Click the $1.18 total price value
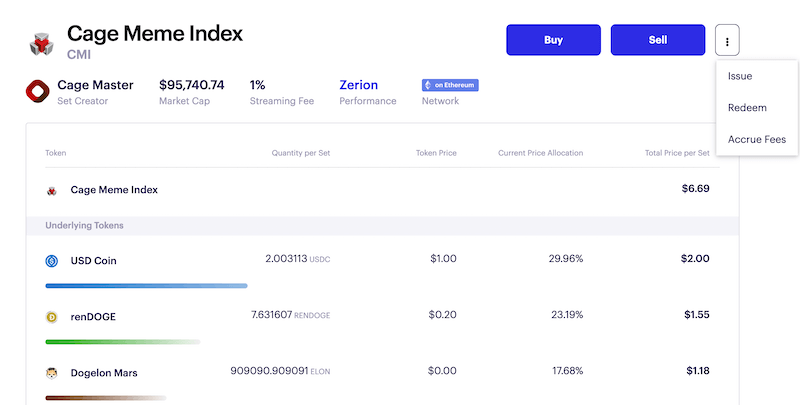This screenshot has height=405, width=800. 698,371
